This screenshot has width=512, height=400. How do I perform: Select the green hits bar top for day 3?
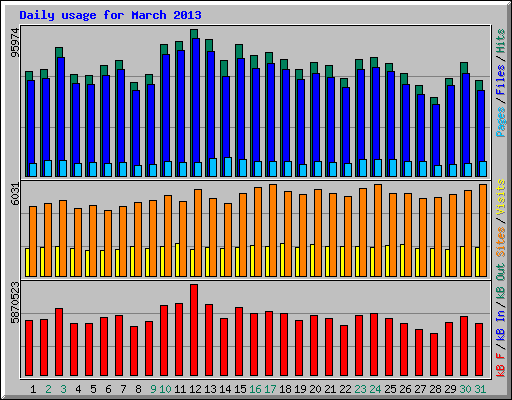[x=59, y=52]
